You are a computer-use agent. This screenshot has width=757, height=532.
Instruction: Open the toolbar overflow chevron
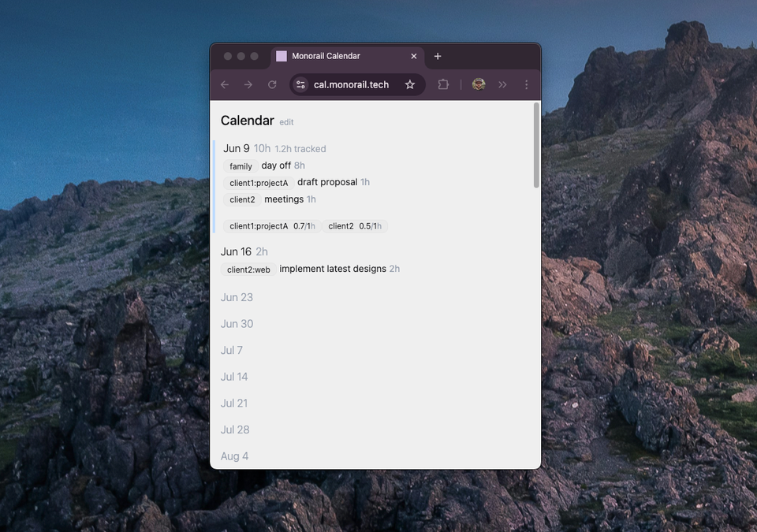coord(502,84)
